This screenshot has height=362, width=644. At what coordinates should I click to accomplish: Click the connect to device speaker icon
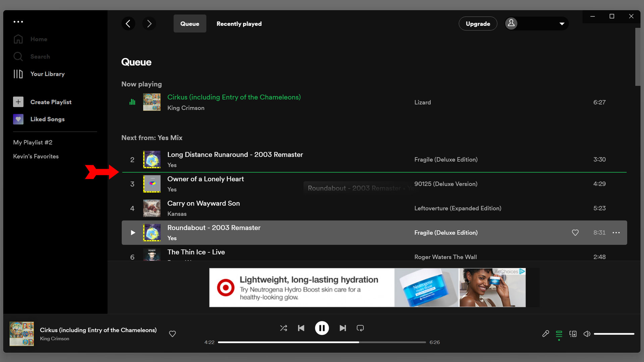click(x=573, y=334)
